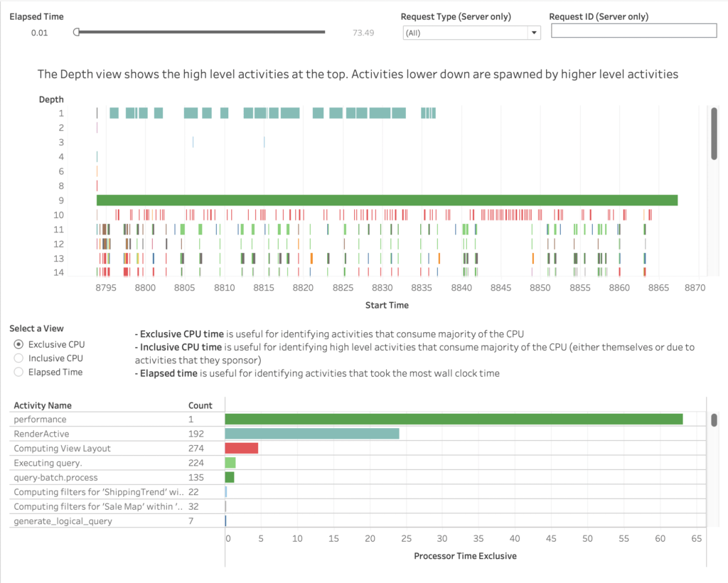
Task: Select the RenderActive activity name
Action: (x=41, y=434)
